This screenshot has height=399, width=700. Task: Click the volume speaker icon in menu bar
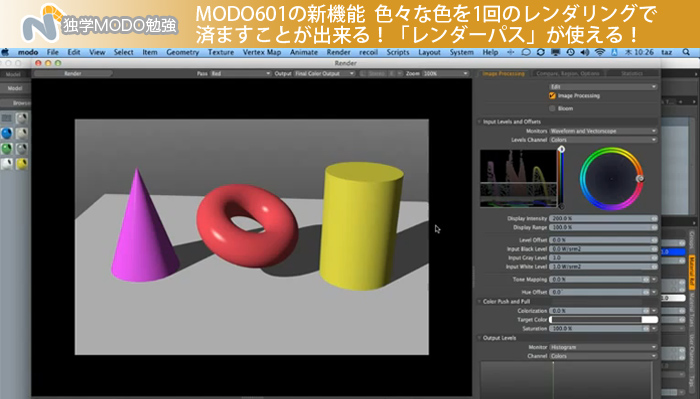(585, 52)
